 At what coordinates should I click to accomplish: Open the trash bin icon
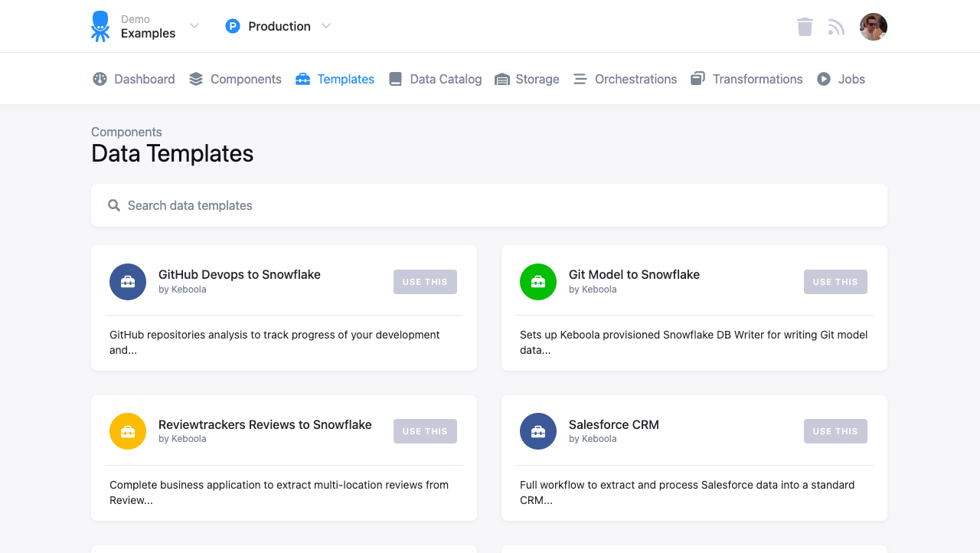tap(805, 27)
